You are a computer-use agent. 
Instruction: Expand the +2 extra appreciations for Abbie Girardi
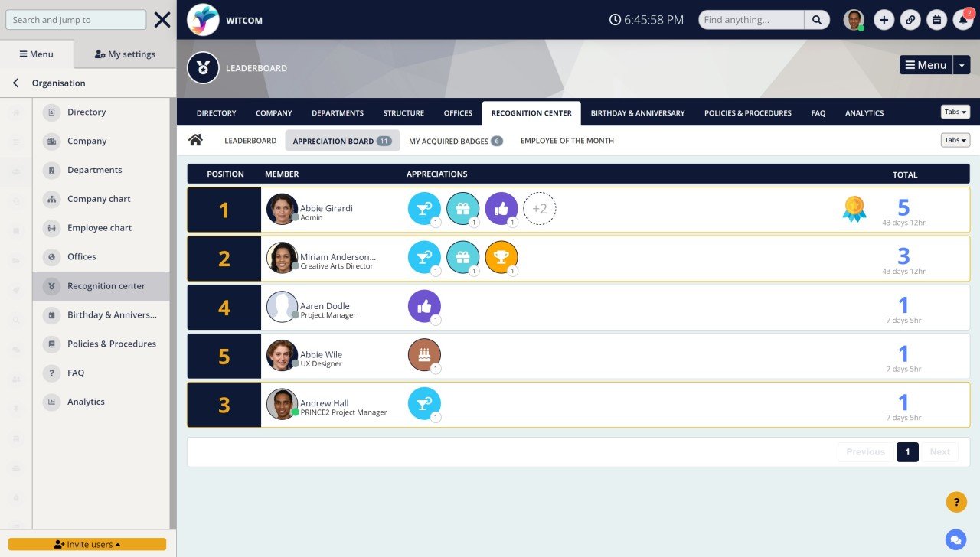pyautogui.click(x=540, y=207)
